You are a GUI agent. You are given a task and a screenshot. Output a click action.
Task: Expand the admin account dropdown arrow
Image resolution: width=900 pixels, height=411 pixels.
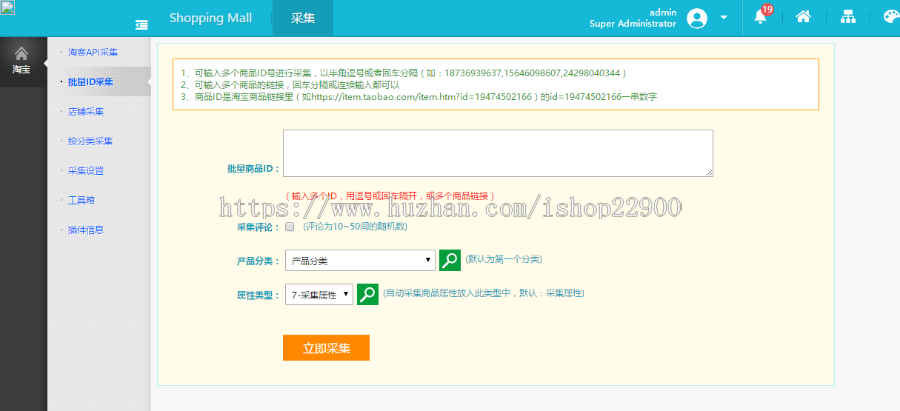[723, 18]
